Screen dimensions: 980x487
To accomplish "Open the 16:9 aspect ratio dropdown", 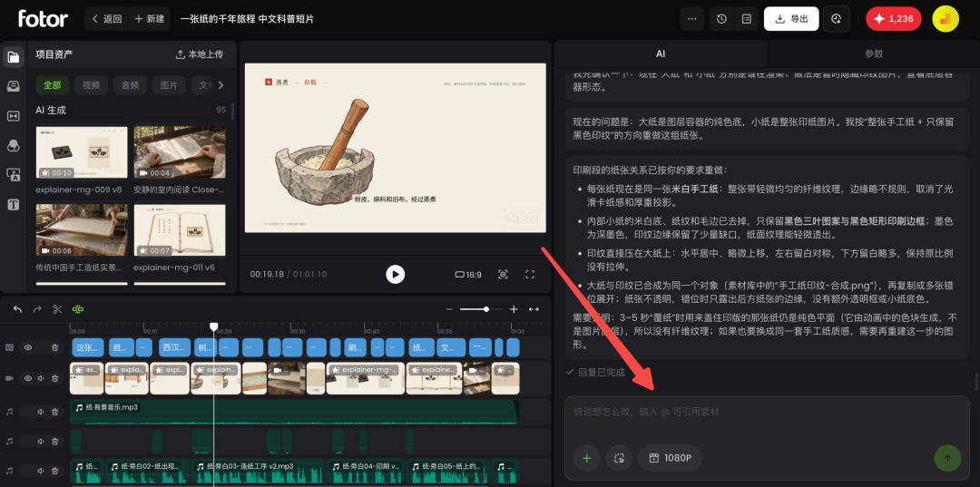I will pos(468,274).
